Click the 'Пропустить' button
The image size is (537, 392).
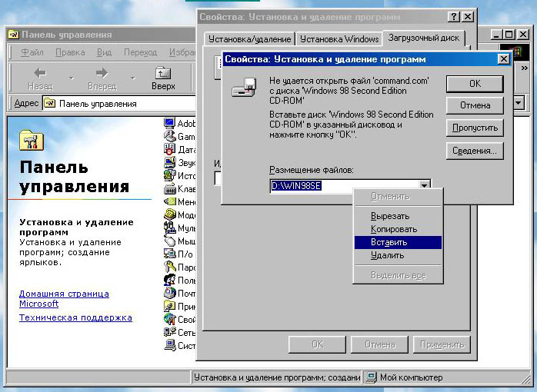click(x=475, y=128)
